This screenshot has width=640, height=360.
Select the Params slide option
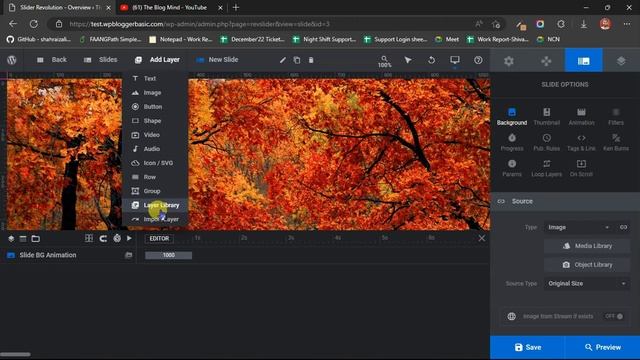point(512,168)
